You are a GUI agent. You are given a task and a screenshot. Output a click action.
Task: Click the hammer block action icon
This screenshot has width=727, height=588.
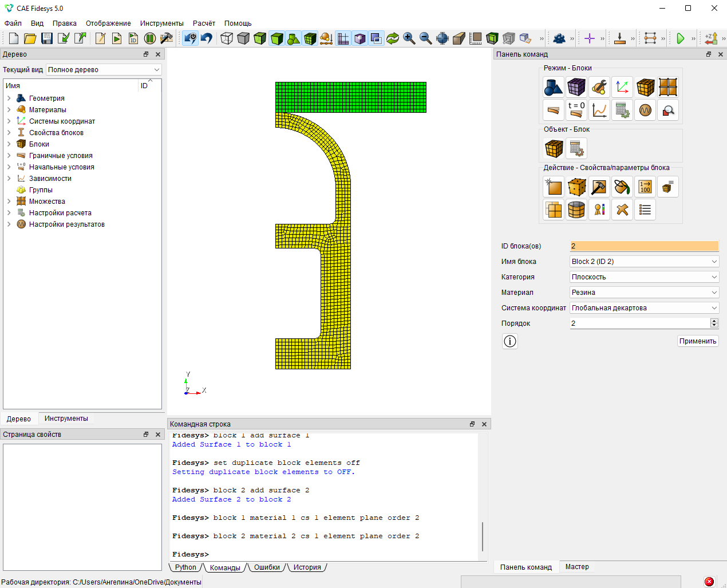pos(599,187)
